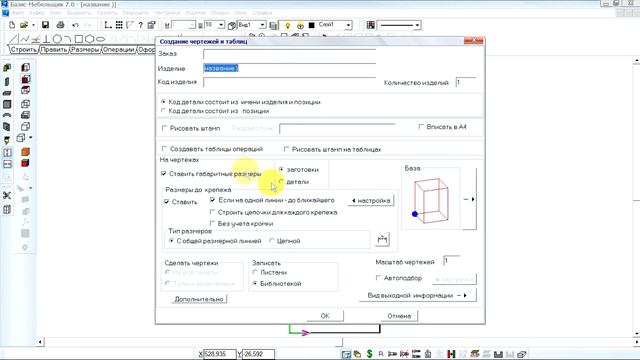Enable Создавать таблицы операций checkbox

click(164, 149)
